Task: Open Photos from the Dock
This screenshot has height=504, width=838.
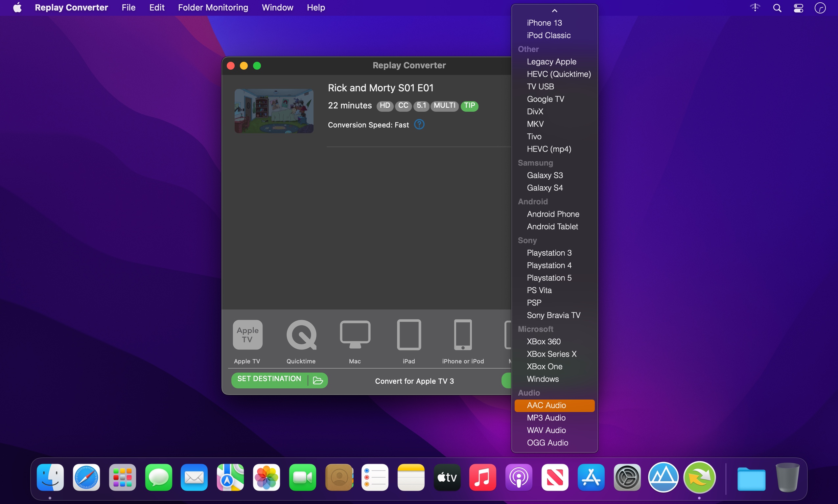Action: [266, 477]
